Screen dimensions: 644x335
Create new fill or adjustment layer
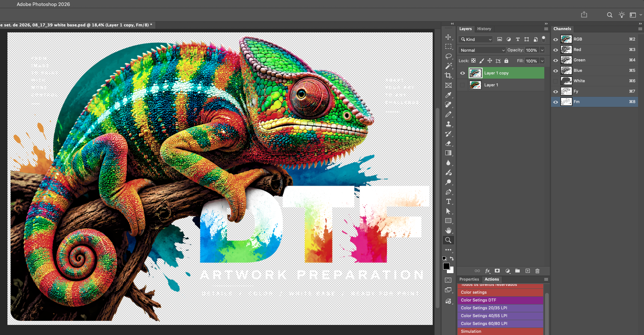(x=507, y=271)
